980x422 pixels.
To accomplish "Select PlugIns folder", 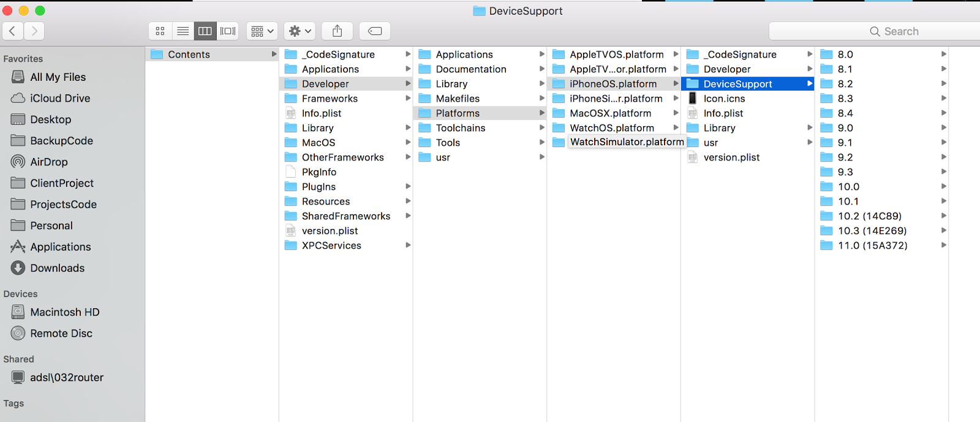I will pyautogui.click(x=346, y=187).
